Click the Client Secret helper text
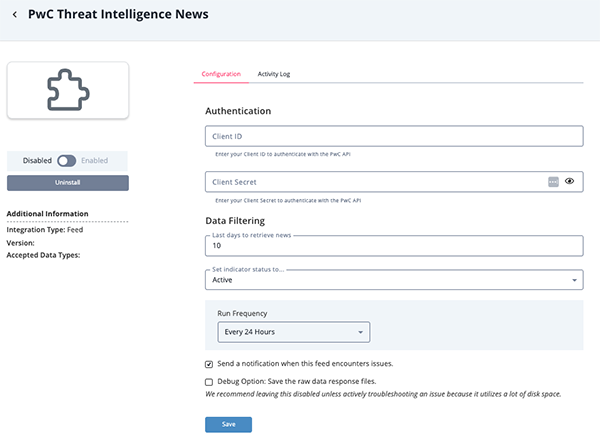600x439 pixels. [x=288, y=200]
